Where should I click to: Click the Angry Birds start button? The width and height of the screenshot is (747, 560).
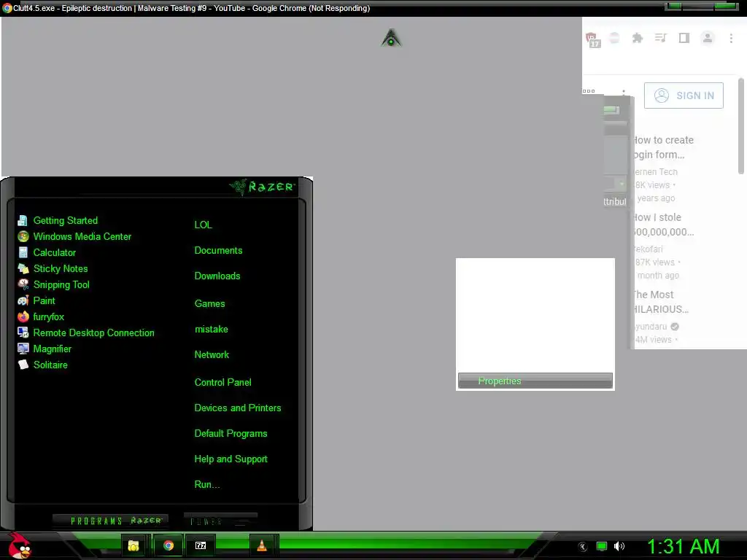tap(20, 545)
